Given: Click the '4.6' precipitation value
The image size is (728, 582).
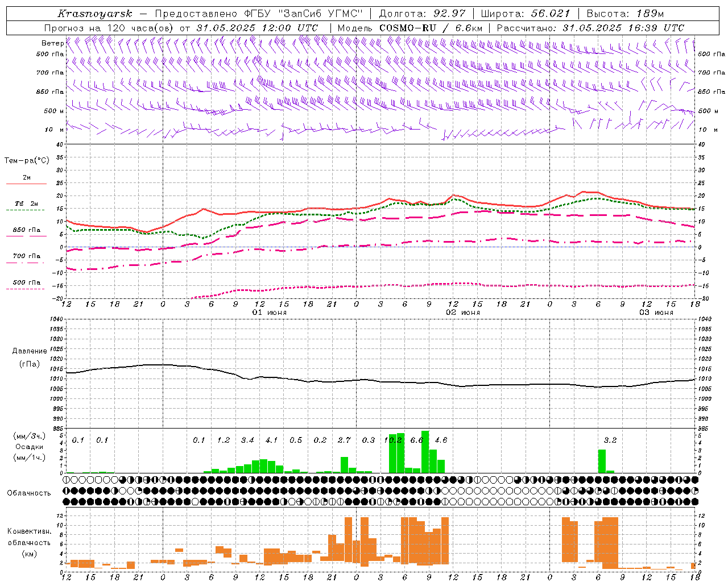Looking at the screenshot, I should [x=441, y=440].
